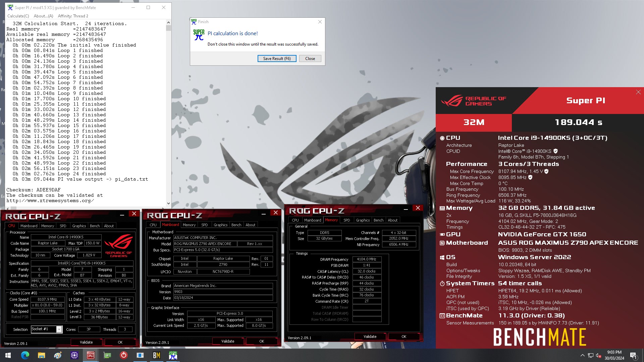
Task: Click the Memory section icon in BenchMate
Action: point(442,208)
